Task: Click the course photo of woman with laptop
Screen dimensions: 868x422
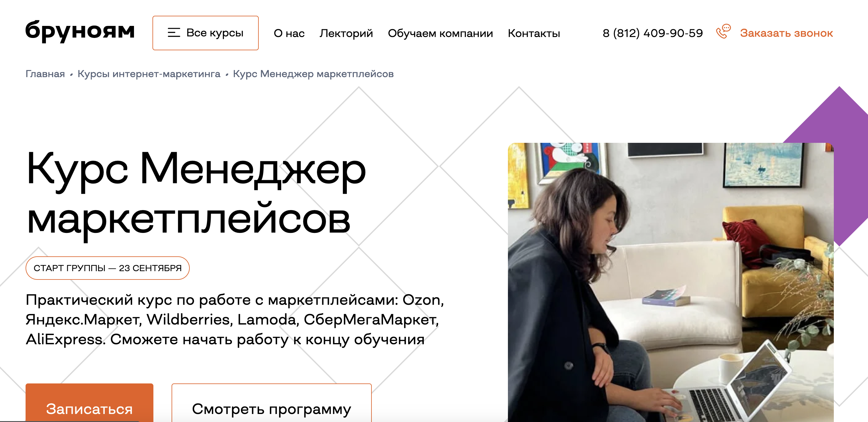Action: [x=671, y=282]
